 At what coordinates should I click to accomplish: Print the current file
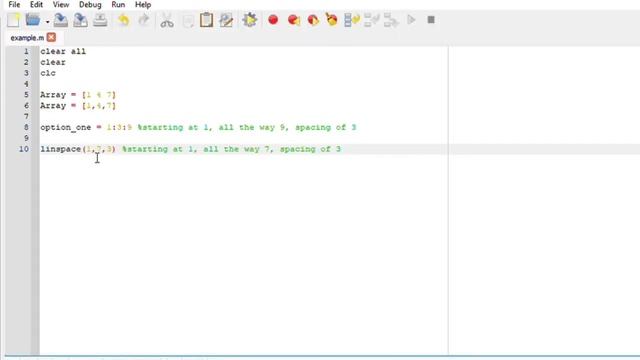(x=100, y=20)
